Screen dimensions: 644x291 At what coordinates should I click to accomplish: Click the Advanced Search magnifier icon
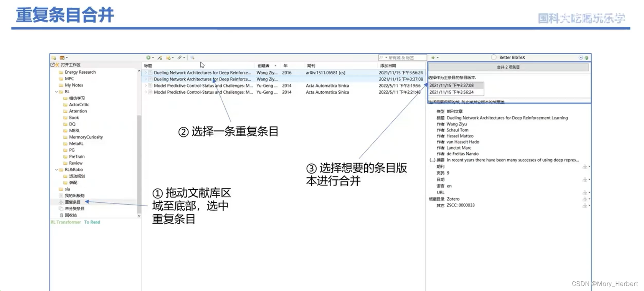point(192,58)
